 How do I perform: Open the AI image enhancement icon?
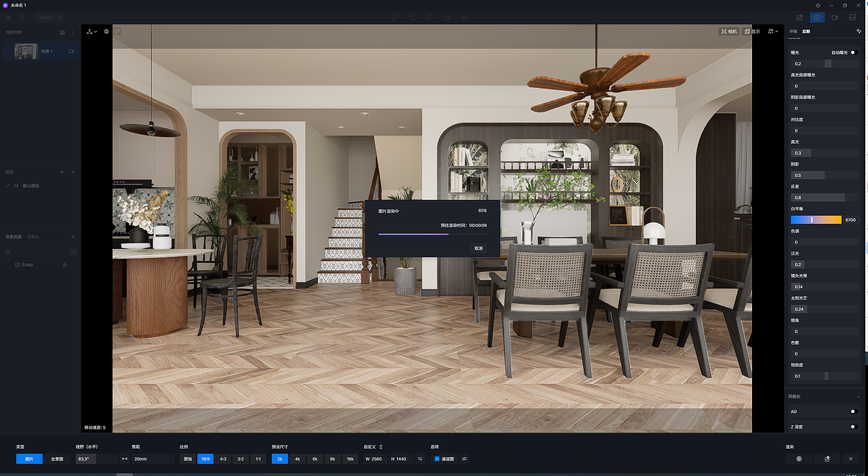point(800,17)
